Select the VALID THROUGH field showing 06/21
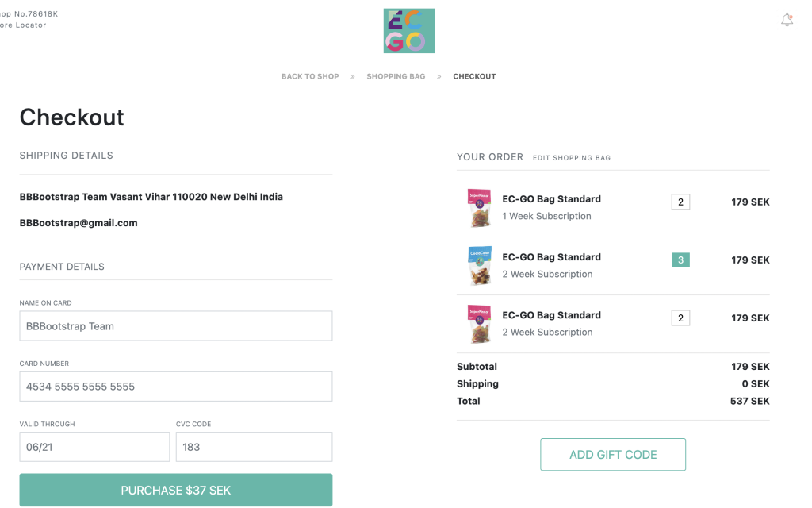Screen dimensions: 812x508 point(94,447)
